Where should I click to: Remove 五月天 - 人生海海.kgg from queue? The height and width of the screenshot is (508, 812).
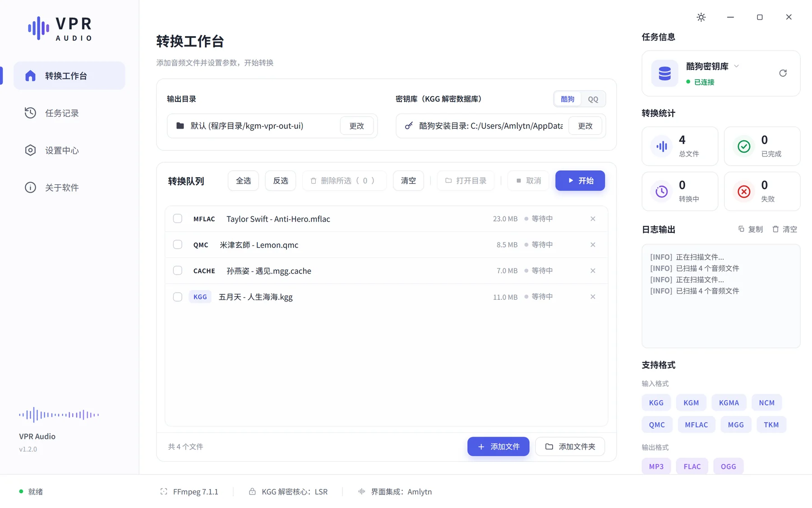tap(593, 297)
